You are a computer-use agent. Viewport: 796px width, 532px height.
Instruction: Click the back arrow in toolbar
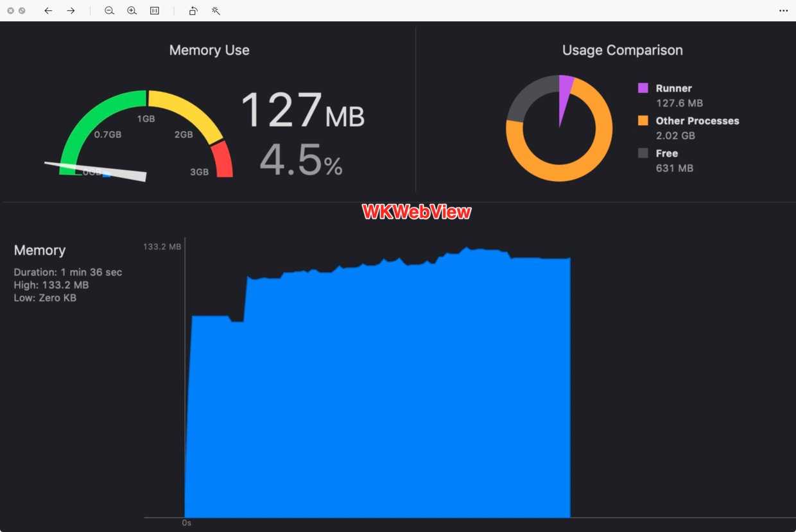[48, 11]
